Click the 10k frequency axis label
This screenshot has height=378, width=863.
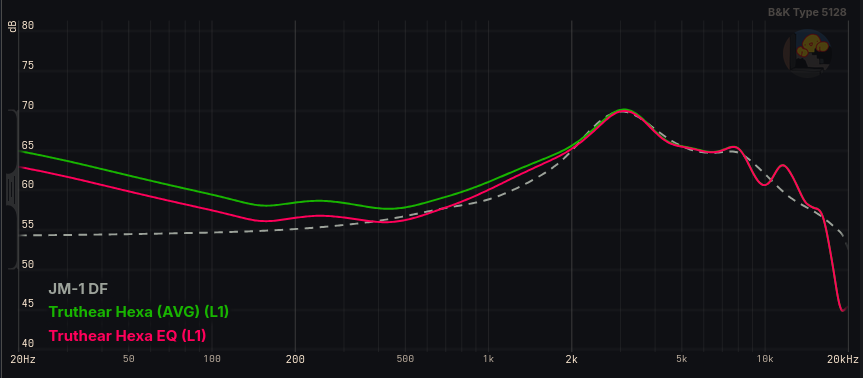(x=764, y=359)
